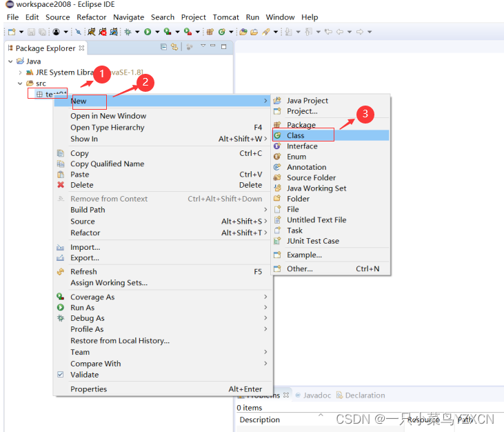Viewport: 504px width, 432px height.
Task: Select Other... in the New submenu
Action: click(331, 268)
